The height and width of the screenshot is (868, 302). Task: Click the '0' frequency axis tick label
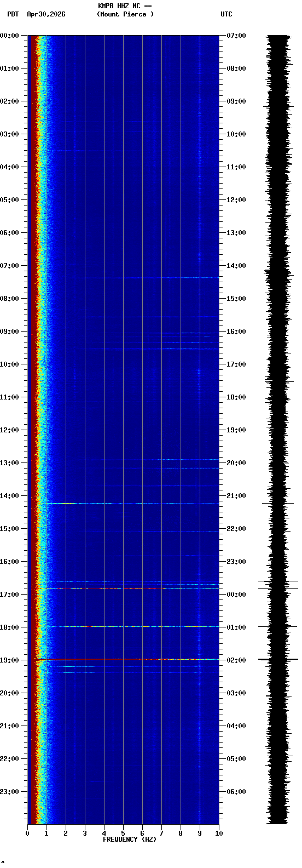coord(27,833)
